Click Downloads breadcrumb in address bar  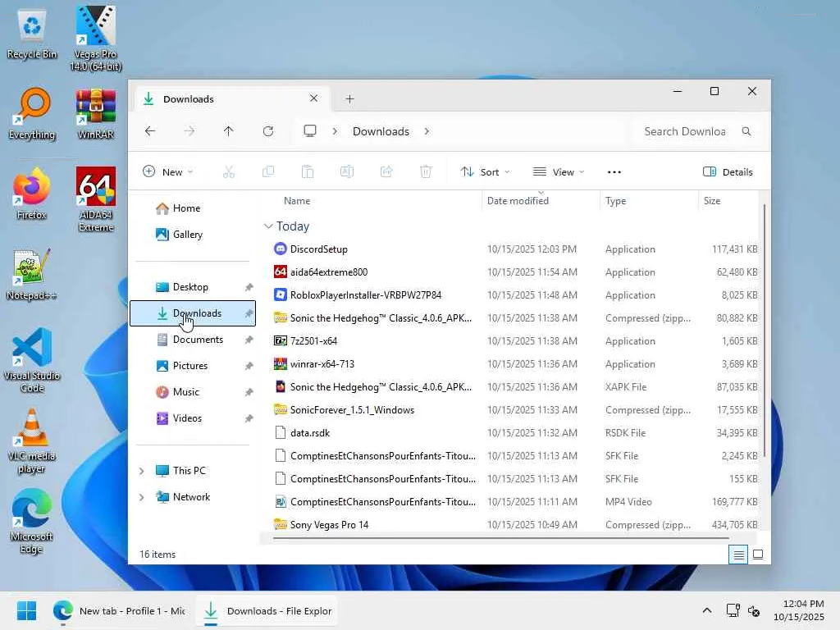381,131
